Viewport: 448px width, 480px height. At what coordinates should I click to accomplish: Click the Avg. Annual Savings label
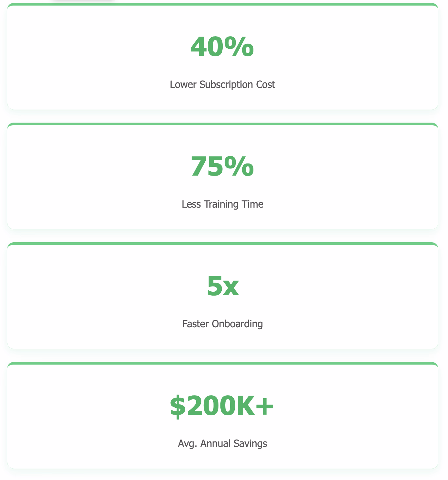(x=222, y=444)
